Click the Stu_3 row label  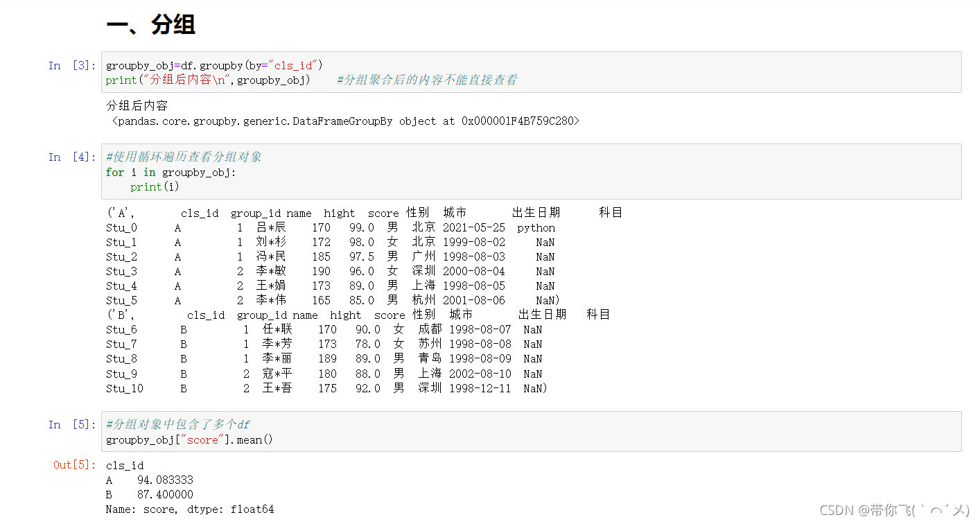(x=121, y=272)
